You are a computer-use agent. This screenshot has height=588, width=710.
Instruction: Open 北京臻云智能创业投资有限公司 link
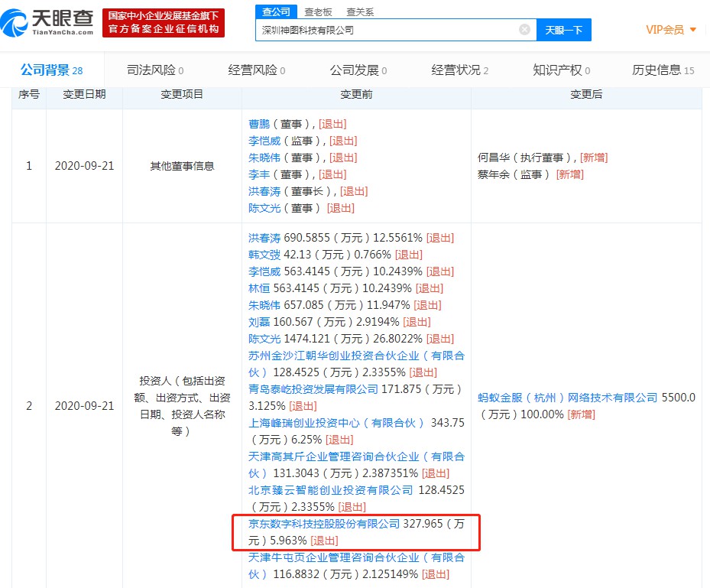(x=331, y=490)
